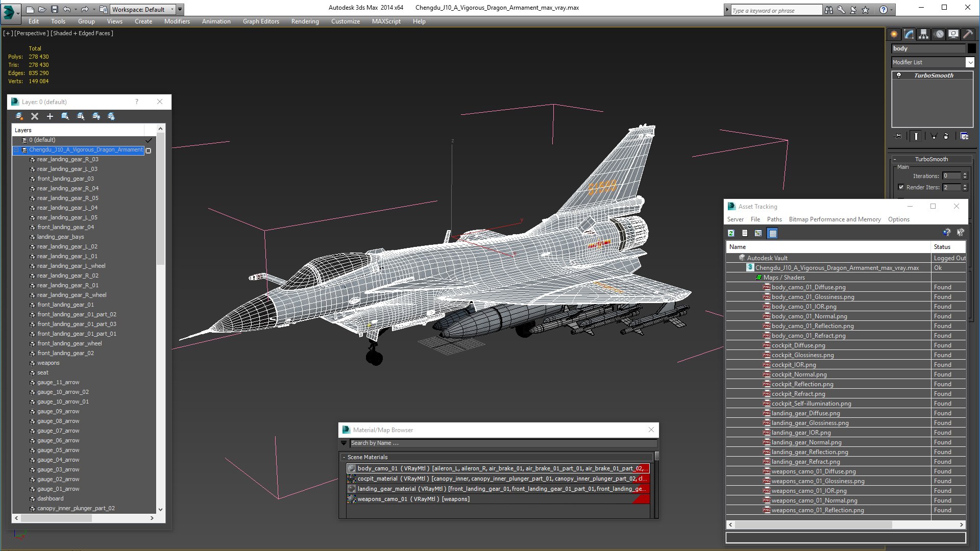Select the weapons object in the layer list
980x551 pixels.
[48, 363]
